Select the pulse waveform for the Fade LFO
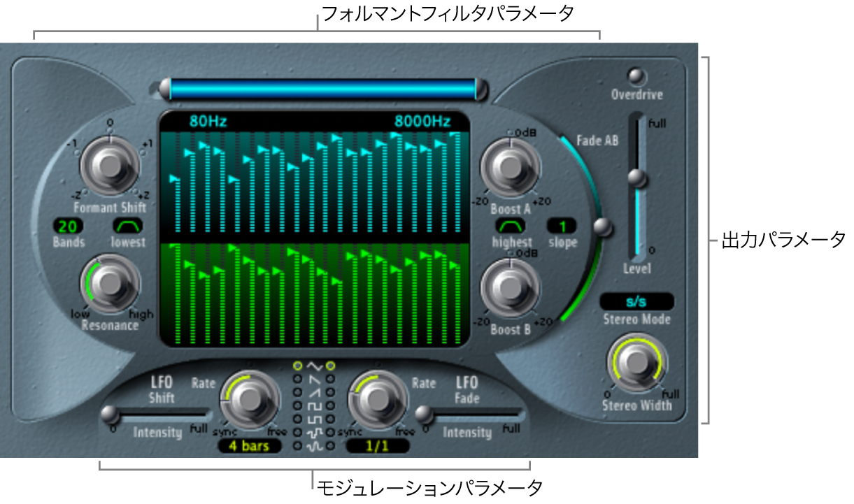 pyautogui.click(x=330, y=418)
